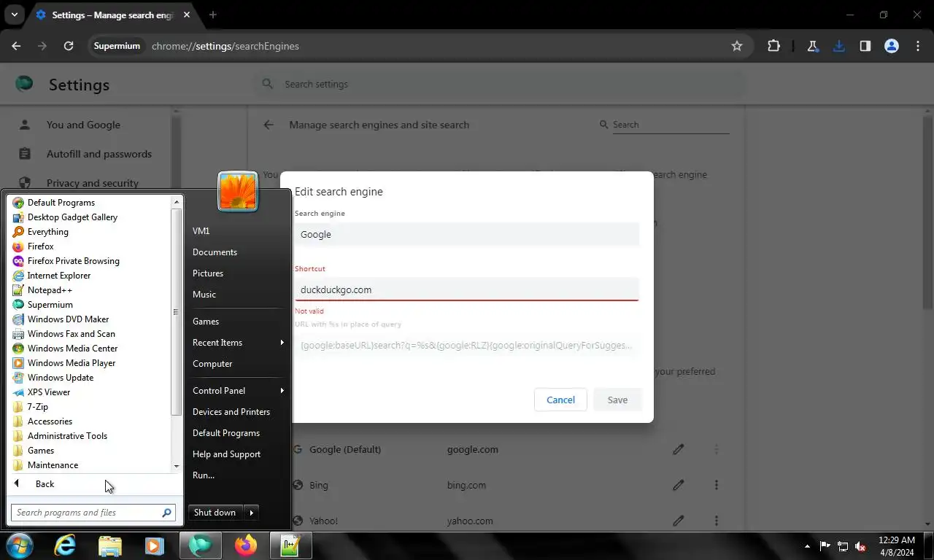Launch Firefox from the programs list
The image size is (934, 560).
tap(41, 246)
